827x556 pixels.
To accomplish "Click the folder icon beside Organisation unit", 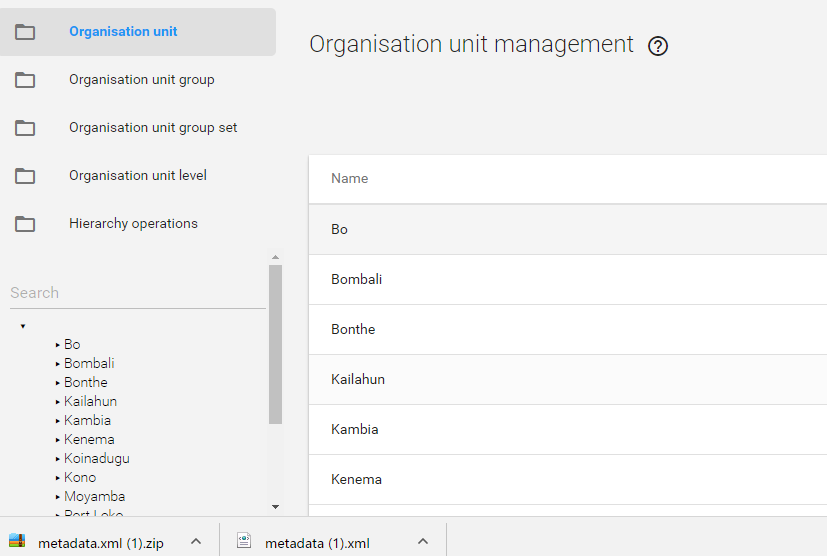I will pyautogui.click(x=25, y=32).
